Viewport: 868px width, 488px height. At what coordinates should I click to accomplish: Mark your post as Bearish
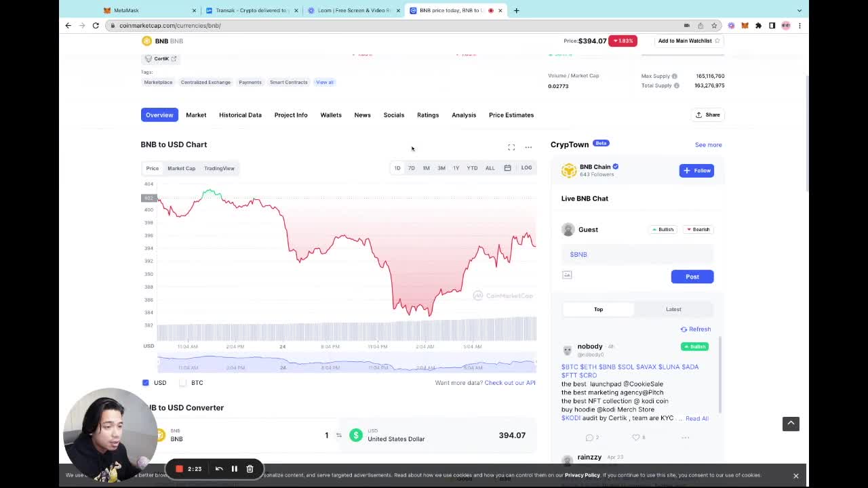pyautogui.click(x=697, y=230)
